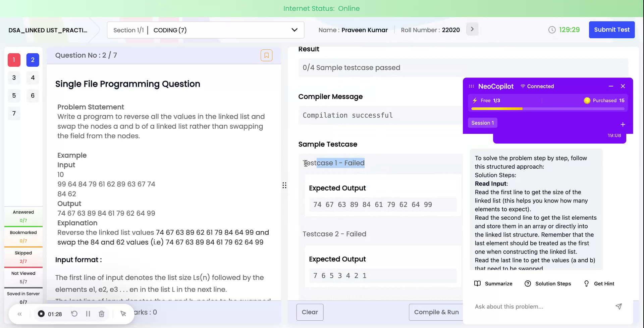Select the trash icon to delete recording

[102, 314]
